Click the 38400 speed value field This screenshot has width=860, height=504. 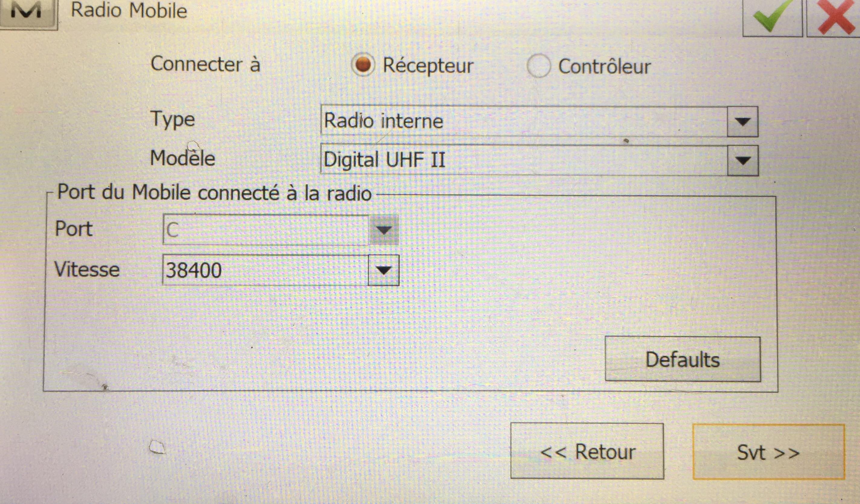click(265, 270)
